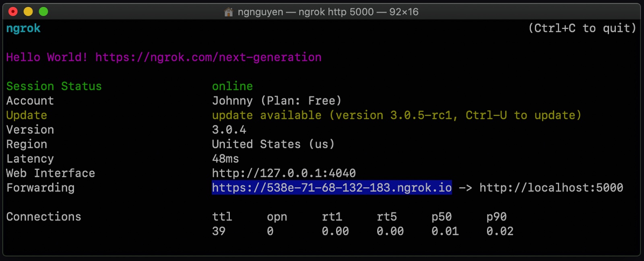
Task: Click the 'rt5' column header
Action: point(387,217)
